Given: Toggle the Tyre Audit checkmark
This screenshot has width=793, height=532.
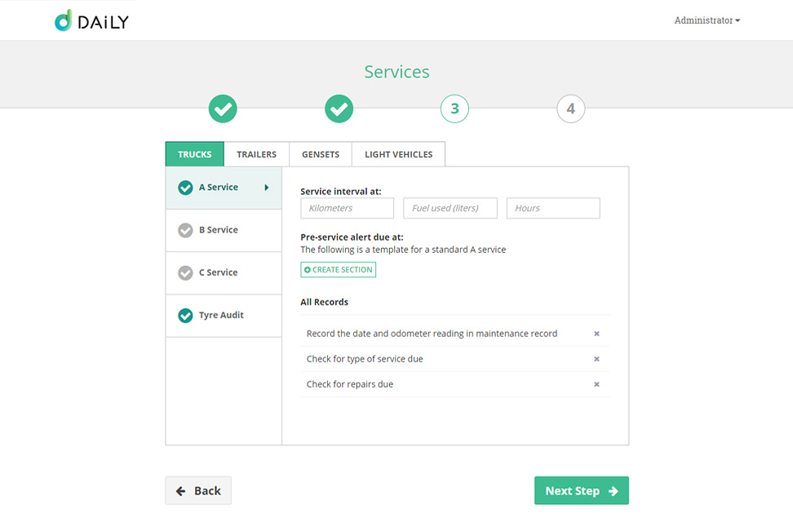Looking at the screenshot, I should click(185, 315).
